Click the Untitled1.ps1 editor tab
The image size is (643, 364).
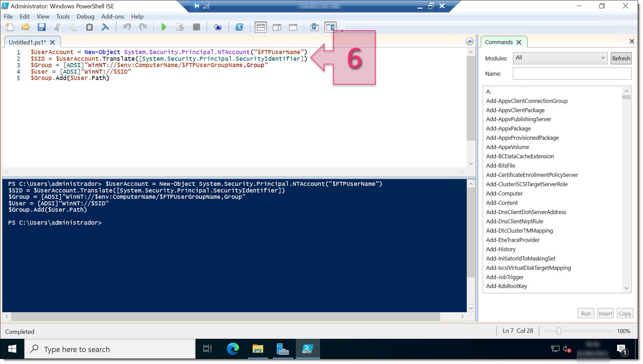click(x=28, y=42)
